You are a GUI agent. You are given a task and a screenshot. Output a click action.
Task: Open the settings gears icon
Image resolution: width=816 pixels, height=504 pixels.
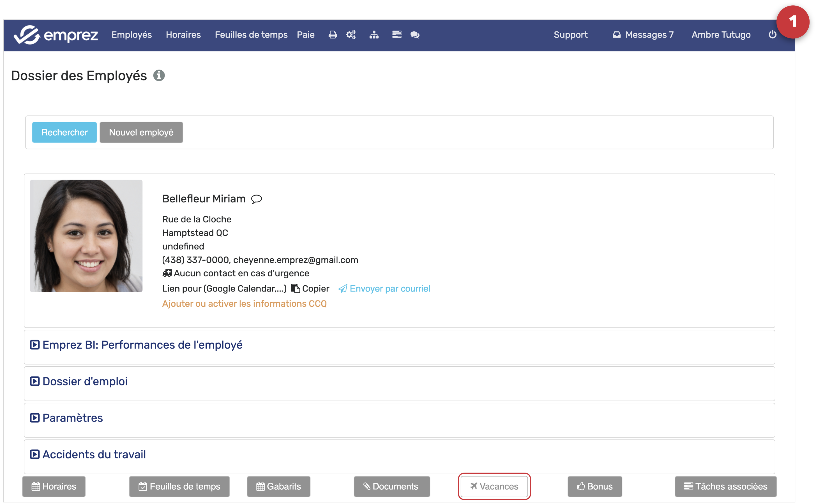[x=351, y=35]
